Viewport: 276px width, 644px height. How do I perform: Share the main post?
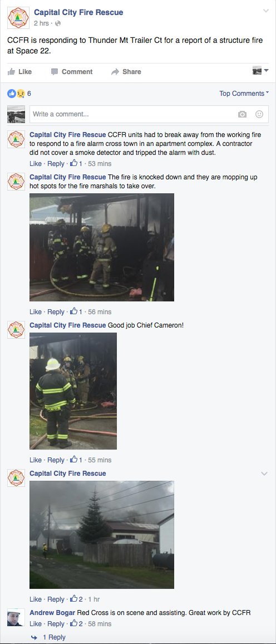click(126, 71)
